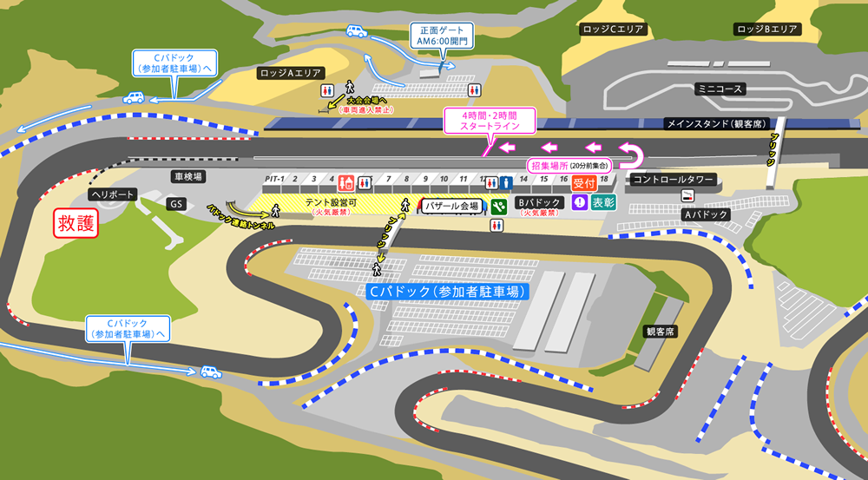Image resolution: width=868 pixels, height=480 pixels.
Task: Click the restroom icon beside ロッジAエリア
Action: 327,89
